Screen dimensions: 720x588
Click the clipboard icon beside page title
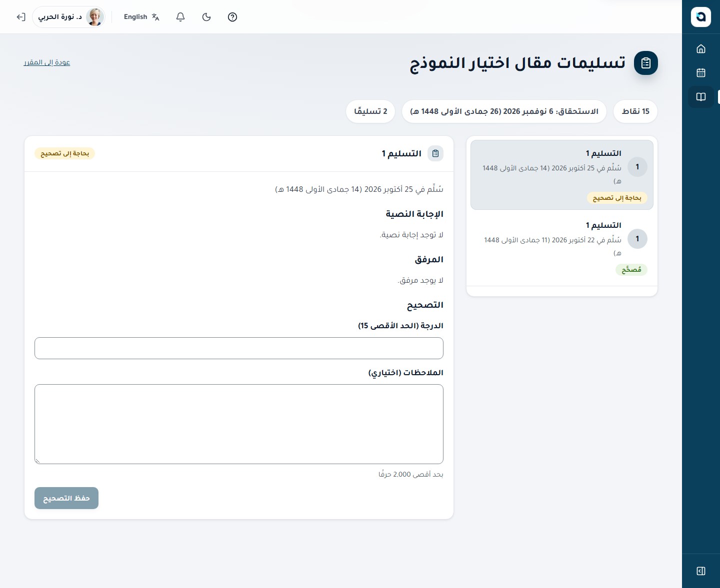646,63
